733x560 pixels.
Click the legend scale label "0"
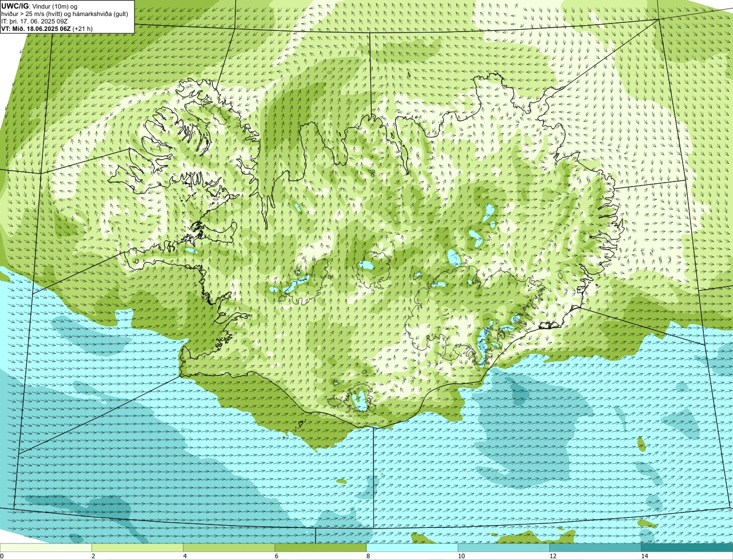[2, 556]
